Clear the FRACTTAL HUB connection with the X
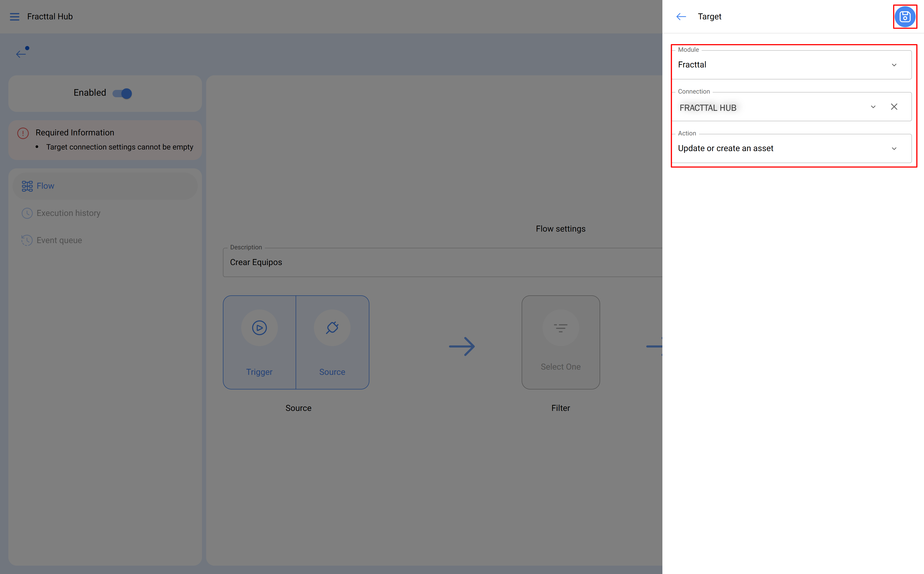The image size is (924, 574). tap(894, 107)
